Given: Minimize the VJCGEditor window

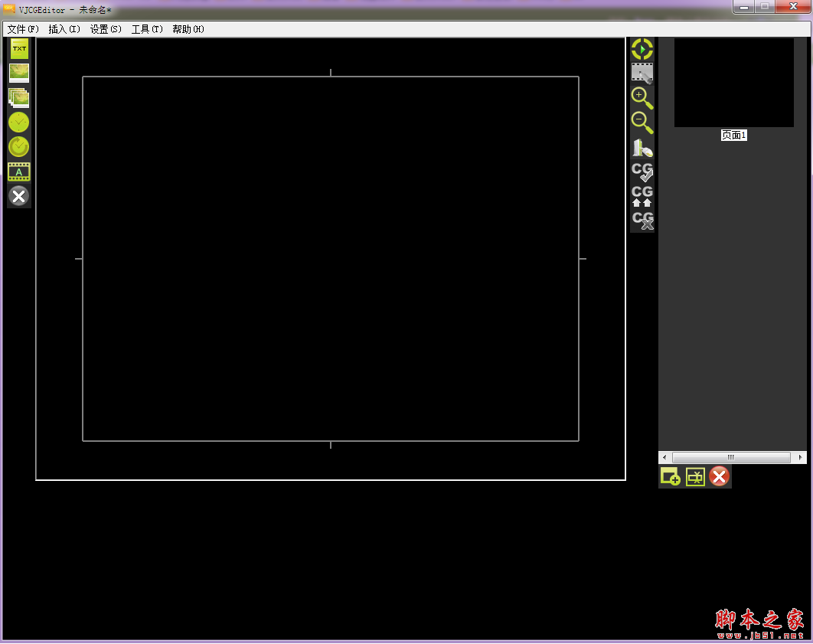Looking at the screenshot, I should coord(743,7).
